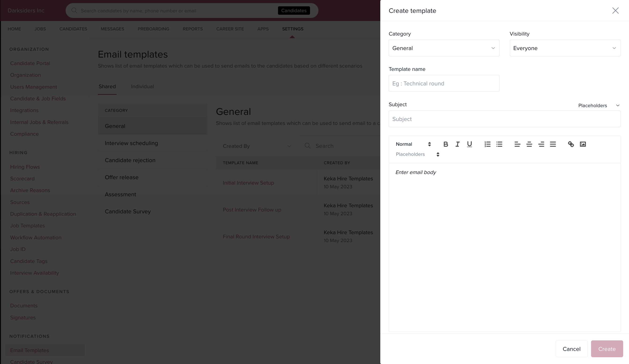Click the Subject input field

[504, 119]
